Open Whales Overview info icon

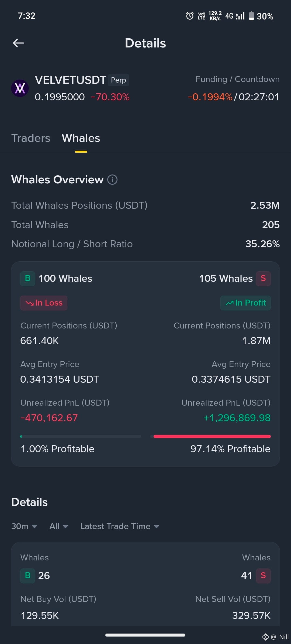pyautogui.click(x=112, y=180)
